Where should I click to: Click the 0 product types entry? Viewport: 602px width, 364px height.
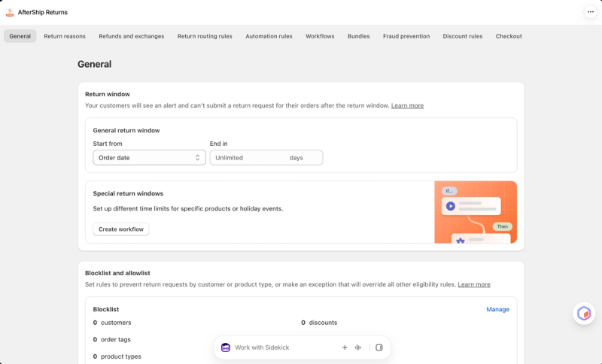[x=117, y=356]
